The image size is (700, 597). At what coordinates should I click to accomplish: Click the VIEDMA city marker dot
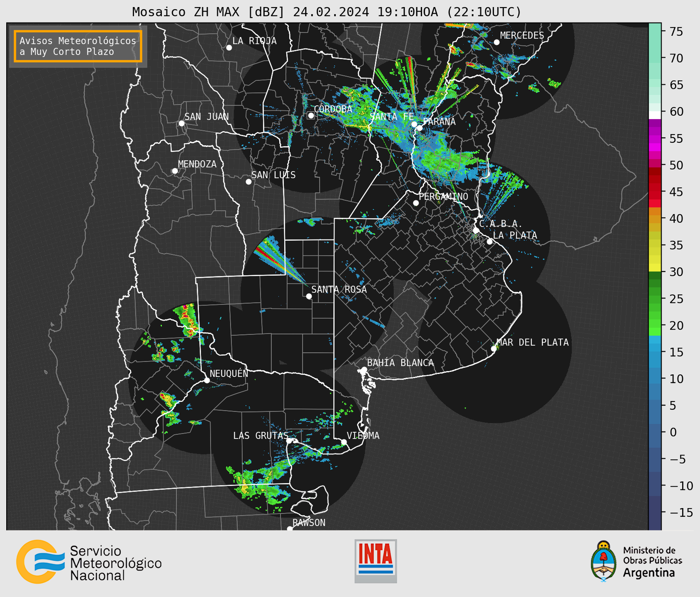(x=344, y=442)
